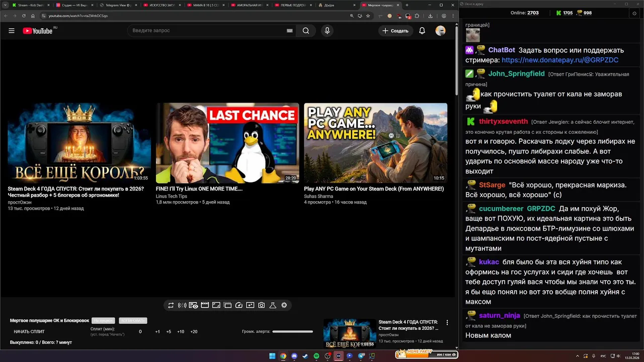Open the speedometer icon in overlay toolbar
644x362 pixels.
[x=239, y=305]
